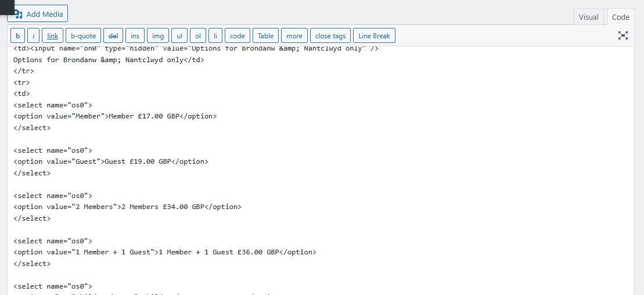
Task: Click the select line above the Member option
Action: pyautogui.click(x=53, y=105)
